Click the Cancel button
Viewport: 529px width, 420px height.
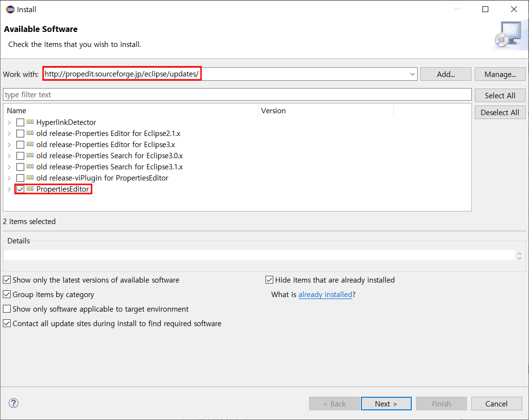tap(496, 404)
